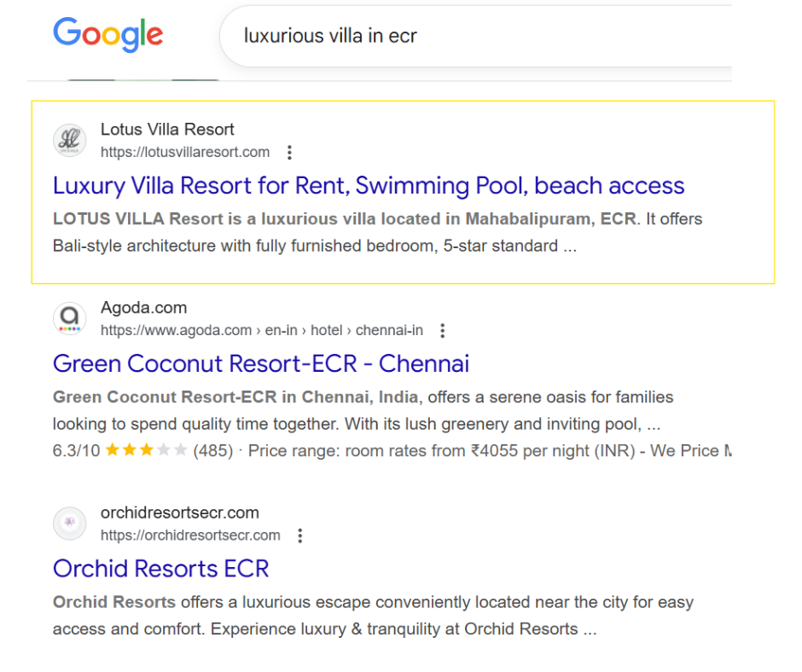
Task: Click the agoda.com breadcrumb URL
Action: [261, 331]
